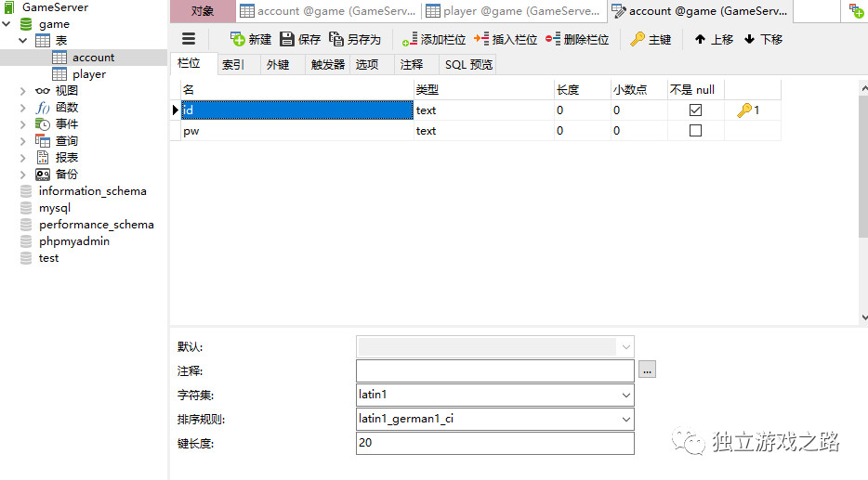Screen dimensions: 868x480
Task: Check the not-null checkbox for pw
Action: 695,131
